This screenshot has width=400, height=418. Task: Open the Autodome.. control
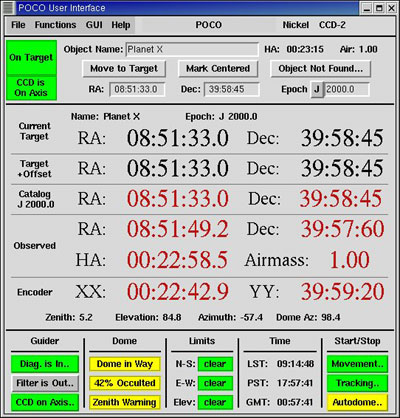pos(357,402)
